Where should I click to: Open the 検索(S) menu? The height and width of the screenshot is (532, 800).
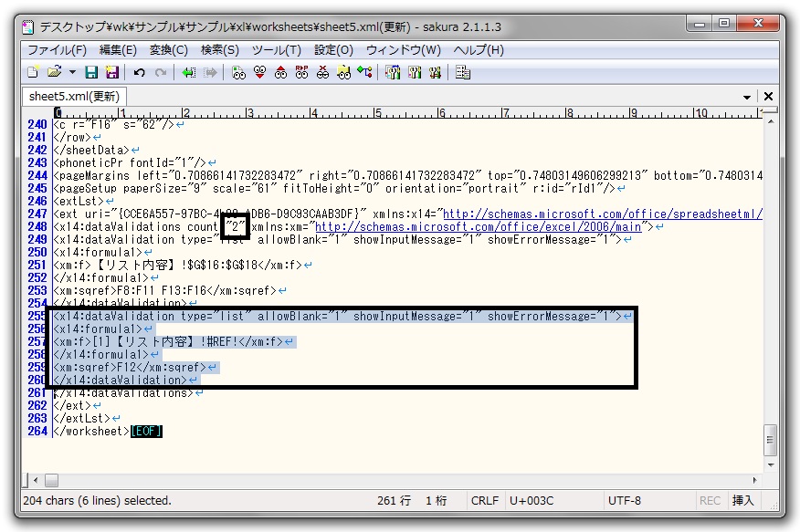click(x=220, y=50)
